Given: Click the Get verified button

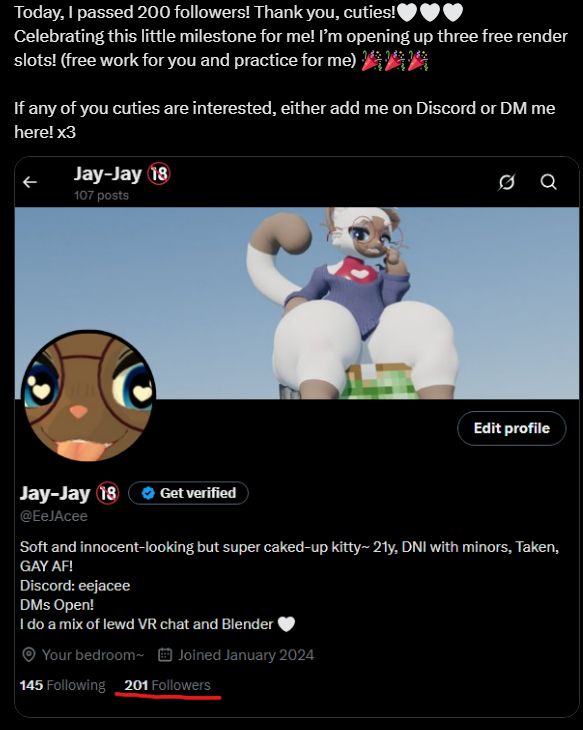Looking at the screenshot, I should (x=188, y=493).
